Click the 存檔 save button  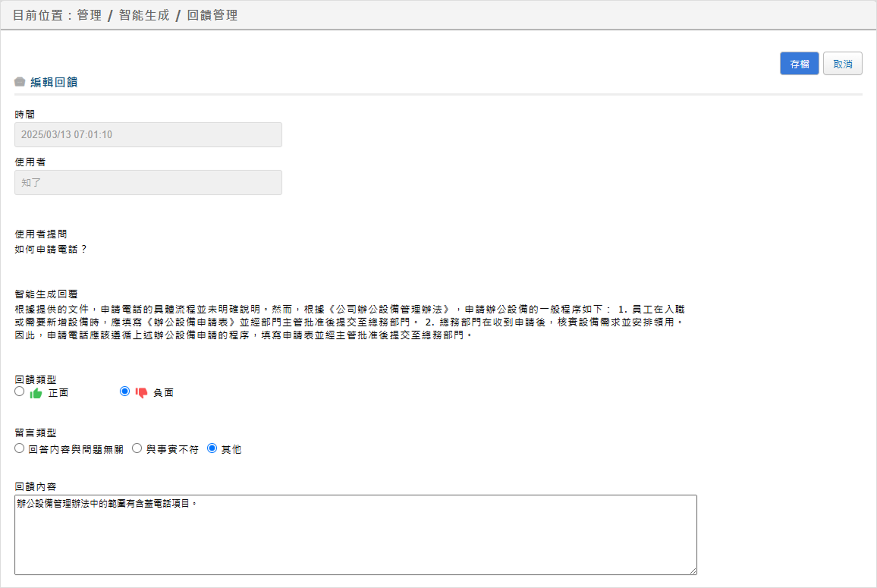(799, 64)
